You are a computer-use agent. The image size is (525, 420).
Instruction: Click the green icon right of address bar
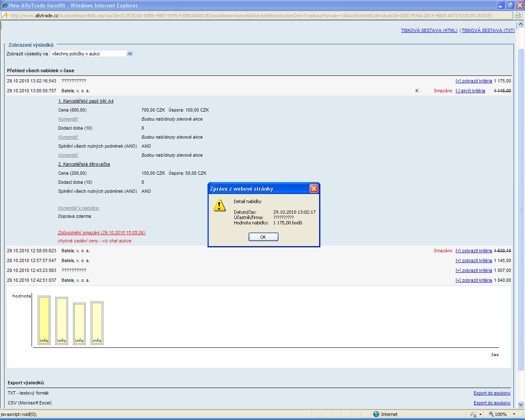coord(518,15)
